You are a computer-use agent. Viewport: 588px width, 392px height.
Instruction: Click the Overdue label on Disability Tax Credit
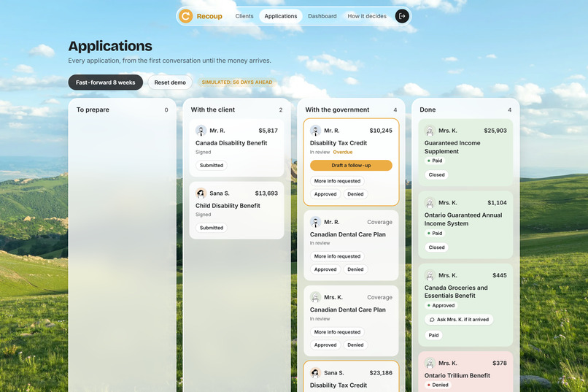click(343, 152)
